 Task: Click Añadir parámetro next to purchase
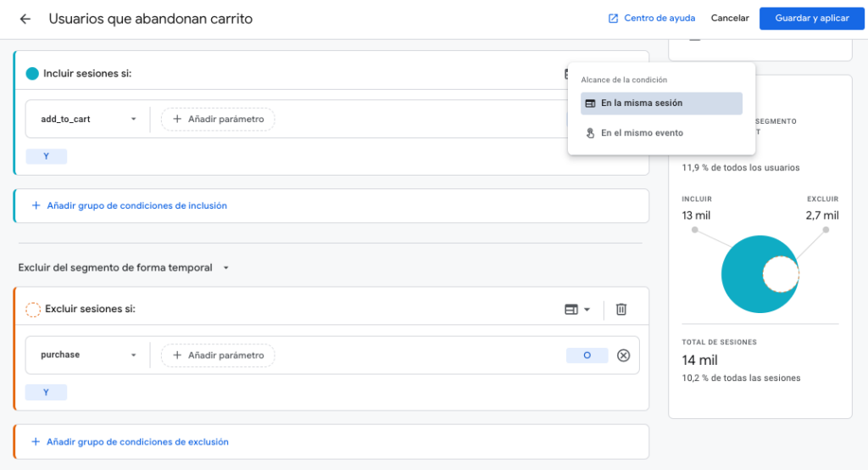click(218, 355)
